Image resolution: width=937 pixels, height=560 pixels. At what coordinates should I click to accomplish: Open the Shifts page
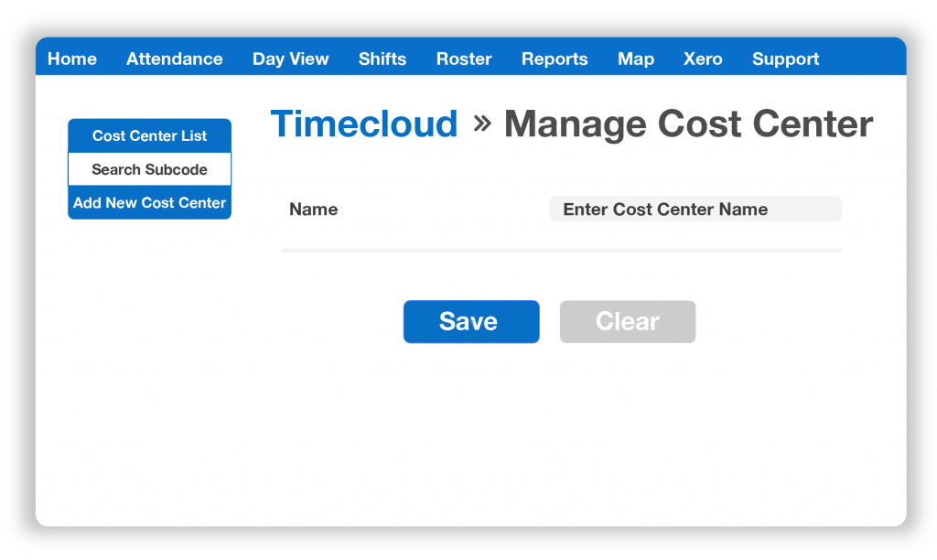tap(382, 59)
